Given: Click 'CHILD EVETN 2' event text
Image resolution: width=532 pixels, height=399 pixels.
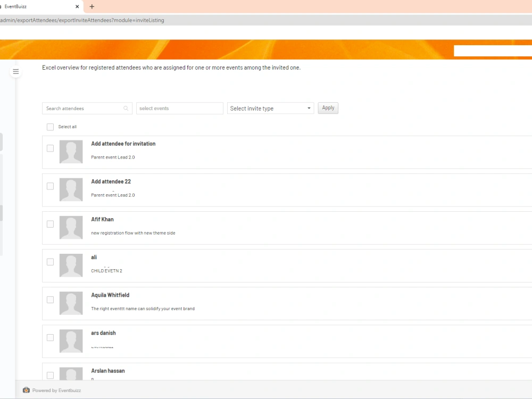Looking at the screenshot, I should [x=106, y=271].
